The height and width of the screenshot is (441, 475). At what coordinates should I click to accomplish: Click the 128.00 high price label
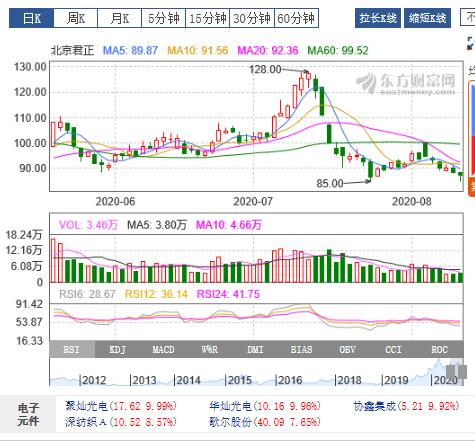[x=265, y=69]
